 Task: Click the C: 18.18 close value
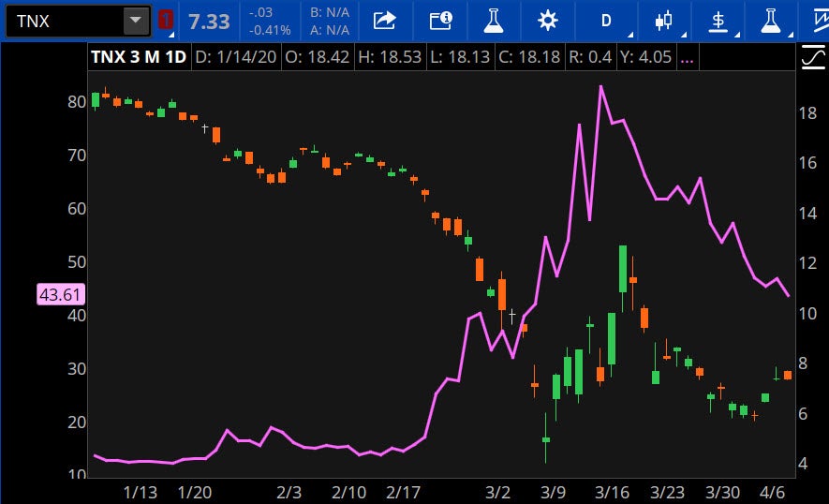(529, 56)
